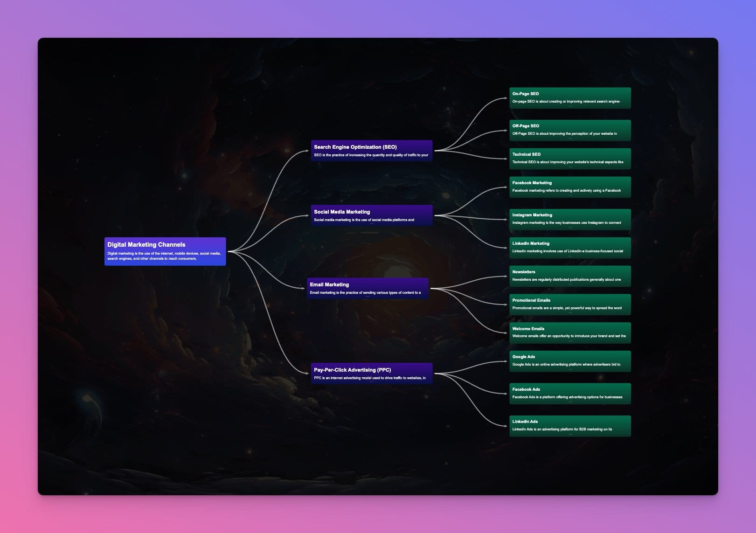Click the Off-Page SEO node
Image resolution: width=756 pixels, height=533 pixels.
[x=570, y=130]
